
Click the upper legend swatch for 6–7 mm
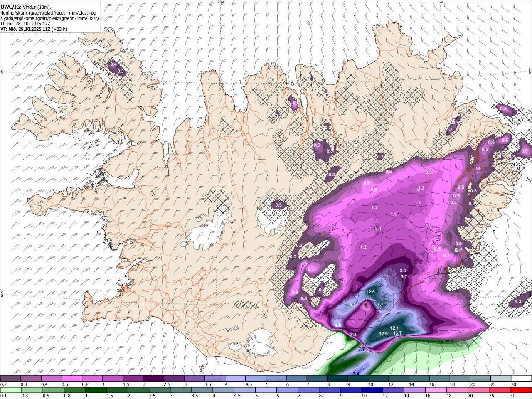pos(296,378)
